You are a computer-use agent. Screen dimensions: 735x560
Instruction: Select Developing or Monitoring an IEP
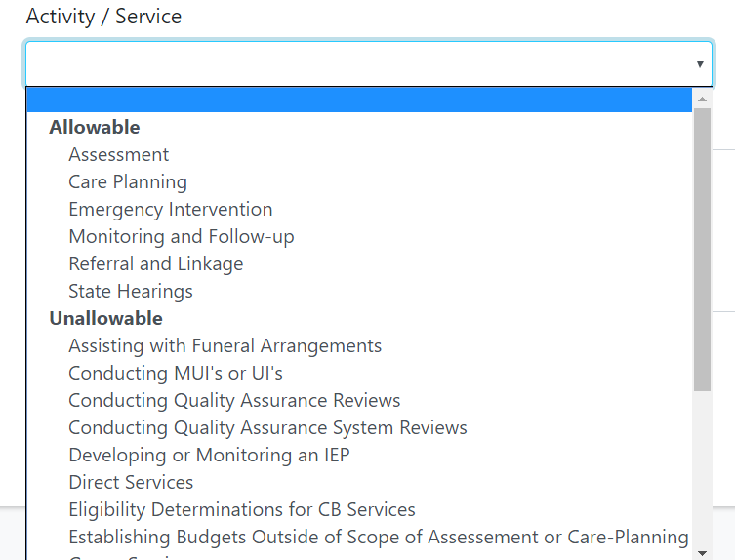209,455
